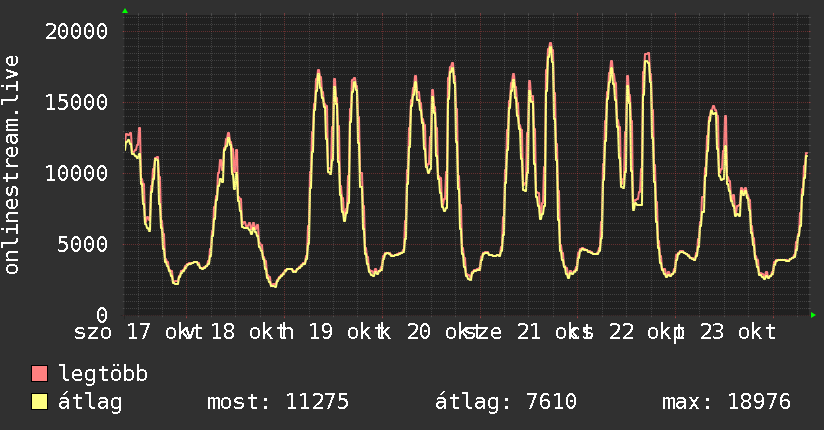Click the 15000 y-axis label
This screenshot has width=824, height=430.
(77, 103)
